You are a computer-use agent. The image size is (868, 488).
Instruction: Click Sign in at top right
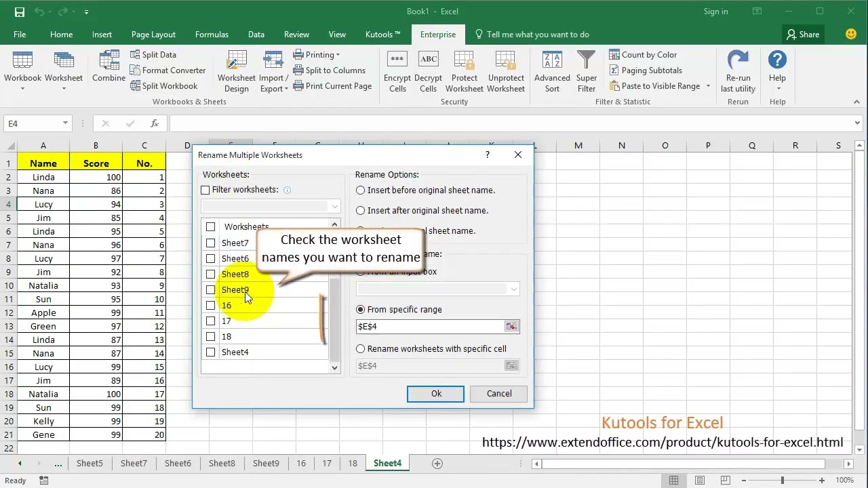(715, 12)
